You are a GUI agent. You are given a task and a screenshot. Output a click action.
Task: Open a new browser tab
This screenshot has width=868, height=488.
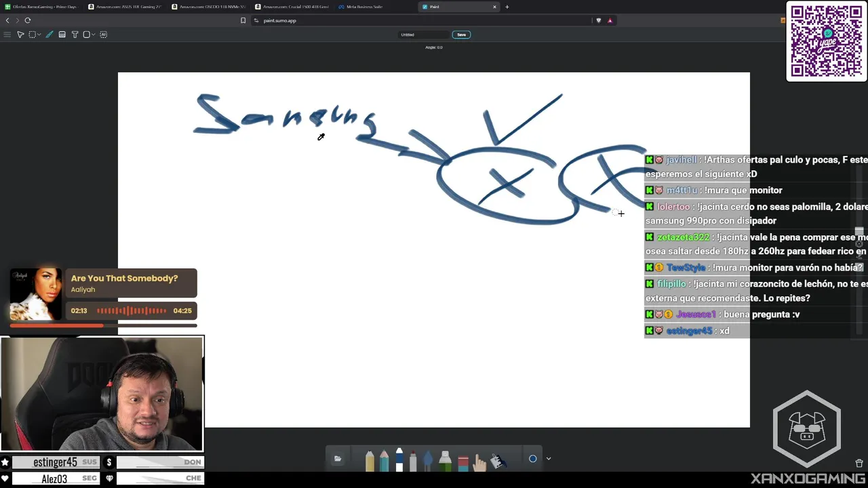pos(507,7)
